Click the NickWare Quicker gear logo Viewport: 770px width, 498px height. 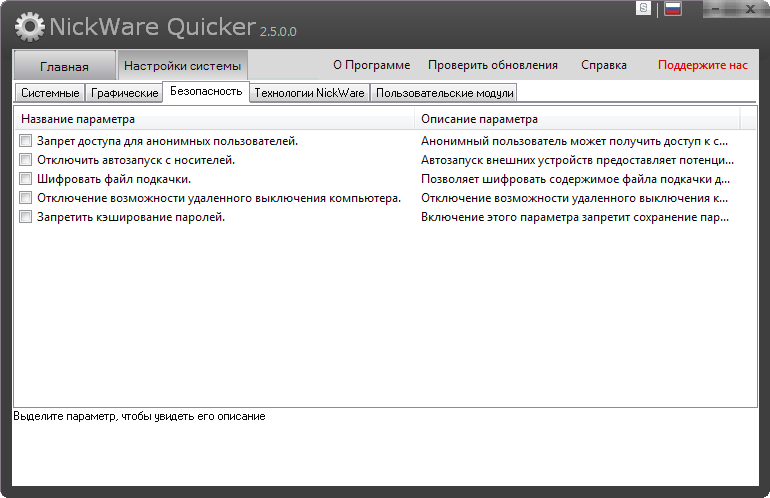pyautogui.click(x=29, y=27)
